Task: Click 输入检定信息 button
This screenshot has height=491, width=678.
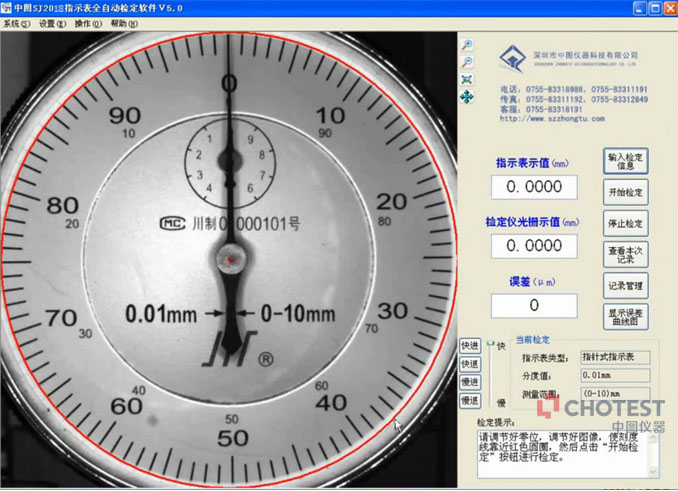Action: (x=626, y=161)
